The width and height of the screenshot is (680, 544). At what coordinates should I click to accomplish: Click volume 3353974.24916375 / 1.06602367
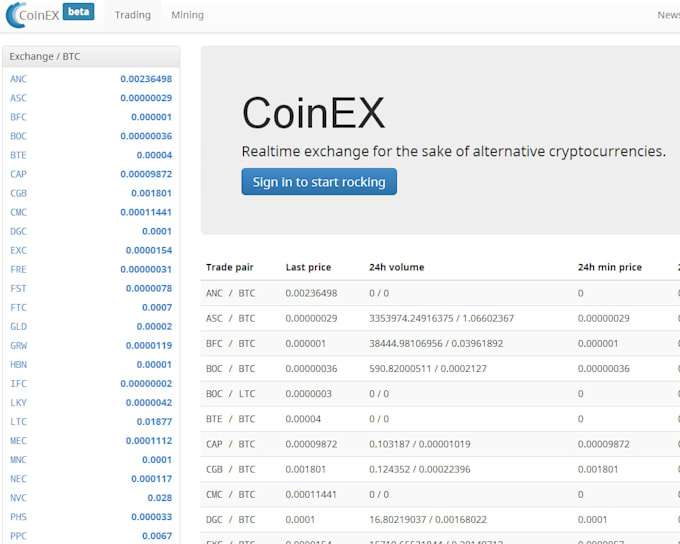tap(441, 318)
